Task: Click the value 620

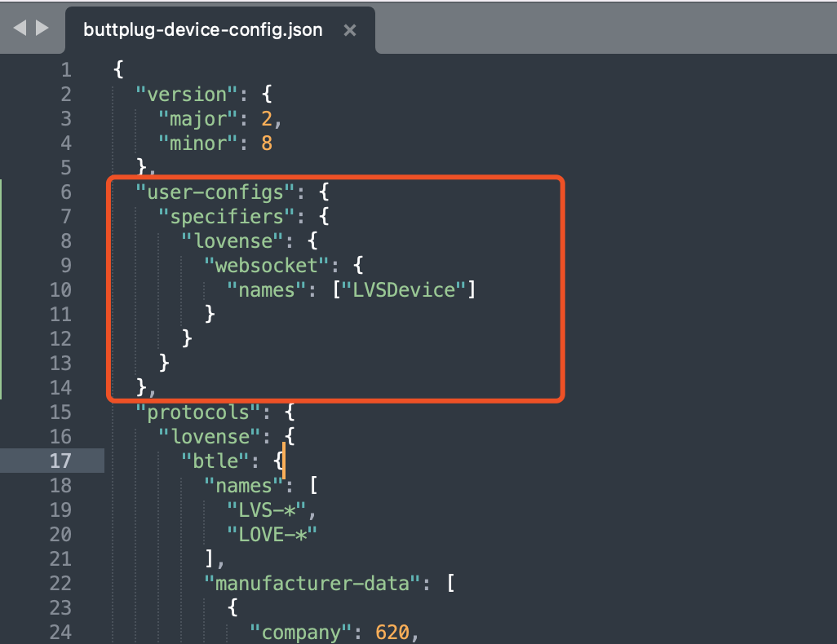Action: click(392, 633)
